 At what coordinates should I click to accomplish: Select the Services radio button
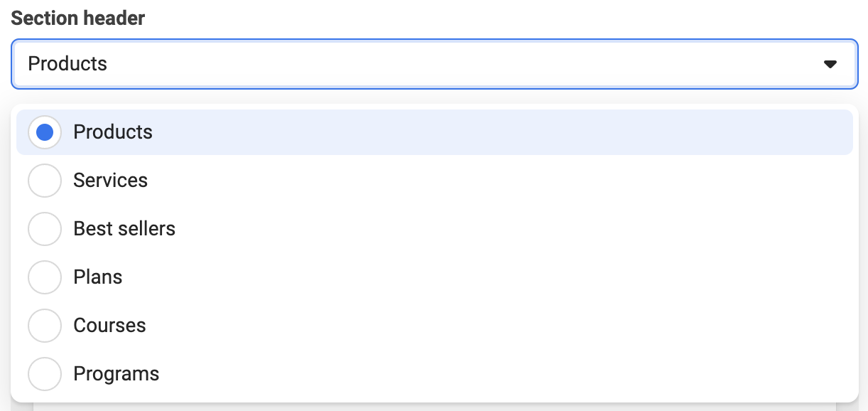coord(45,181)
